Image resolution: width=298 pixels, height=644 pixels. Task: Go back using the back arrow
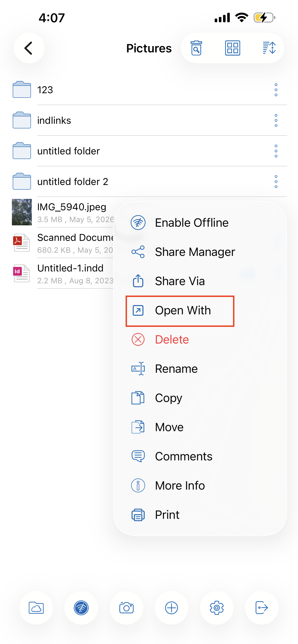click(29, 48)
